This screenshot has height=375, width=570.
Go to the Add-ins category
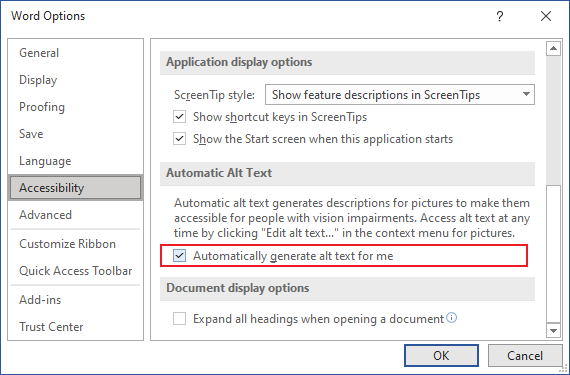click(40, 300)
